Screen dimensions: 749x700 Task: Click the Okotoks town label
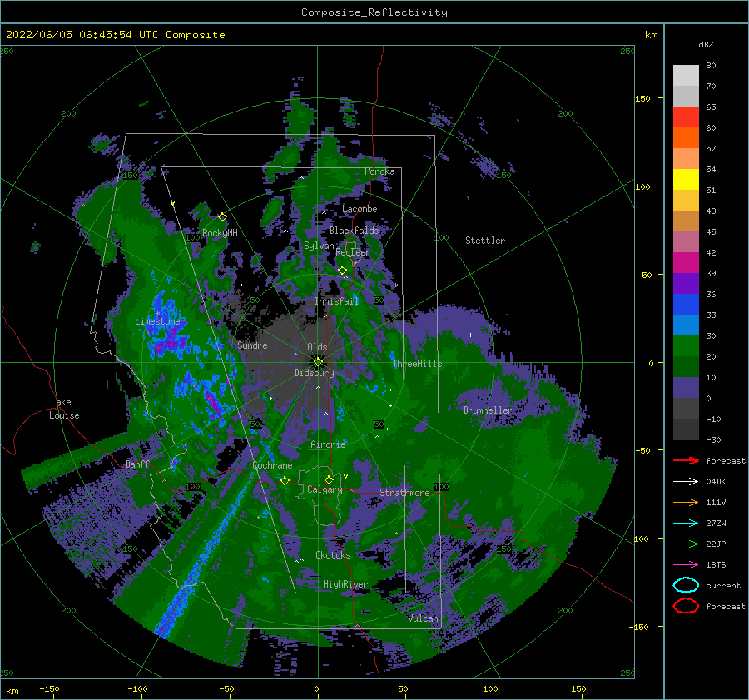[x=333, y=554]
